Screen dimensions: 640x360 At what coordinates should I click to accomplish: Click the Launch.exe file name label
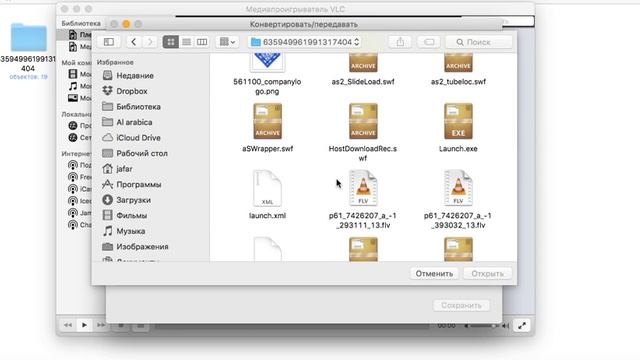458,149
